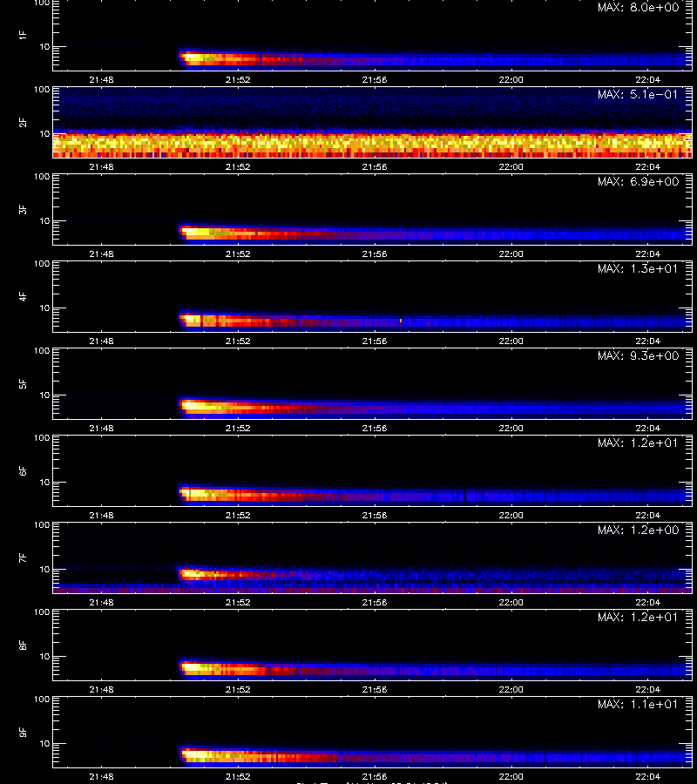Screen dimensions: 697x784
Task: Click the 7F panel axis label
Action: [x=22, y=558]
